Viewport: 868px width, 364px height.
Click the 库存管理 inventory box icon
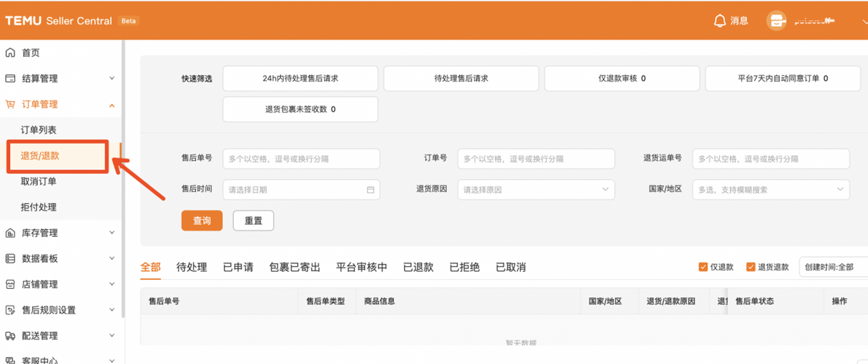point(10,232)
